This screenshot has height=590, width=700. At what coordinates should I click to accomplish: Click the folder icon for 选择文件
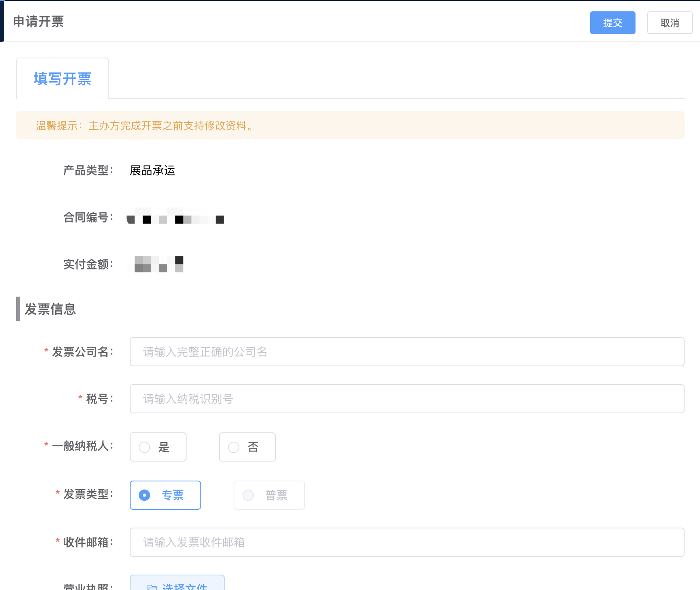tap(152, 586)
